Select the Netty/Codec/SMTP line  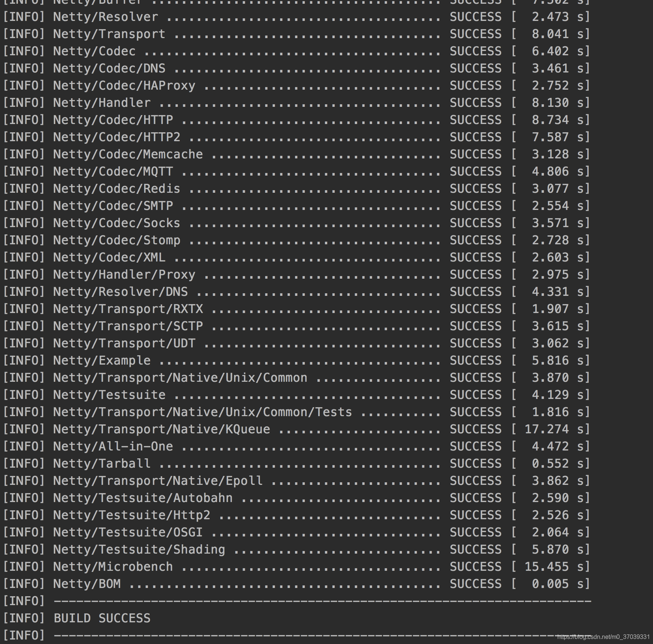297,206
